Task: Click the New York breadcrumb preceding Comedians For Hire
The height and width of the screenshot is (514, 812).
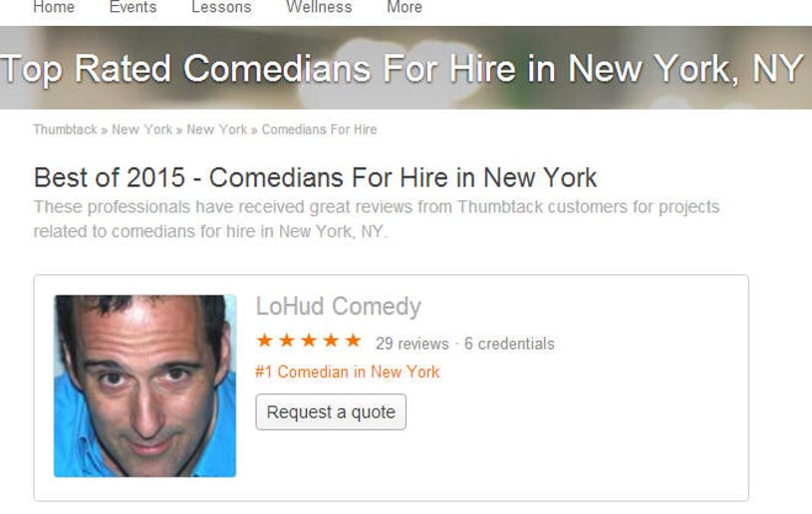Action: [x=217, y=129]
